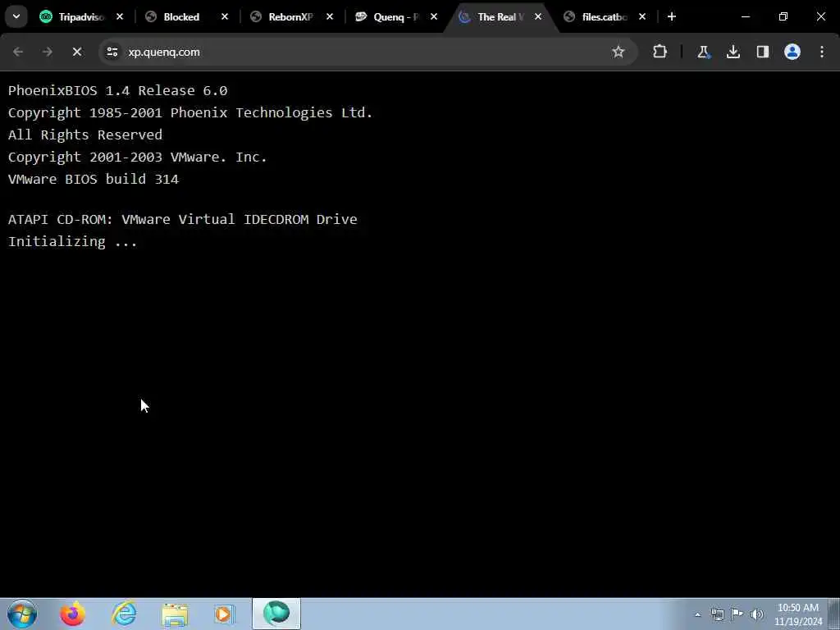Open the Extensions puzzle icon
Image resolution: width=840 pixels, height=630 pixels.
click(x=660, y=52)
